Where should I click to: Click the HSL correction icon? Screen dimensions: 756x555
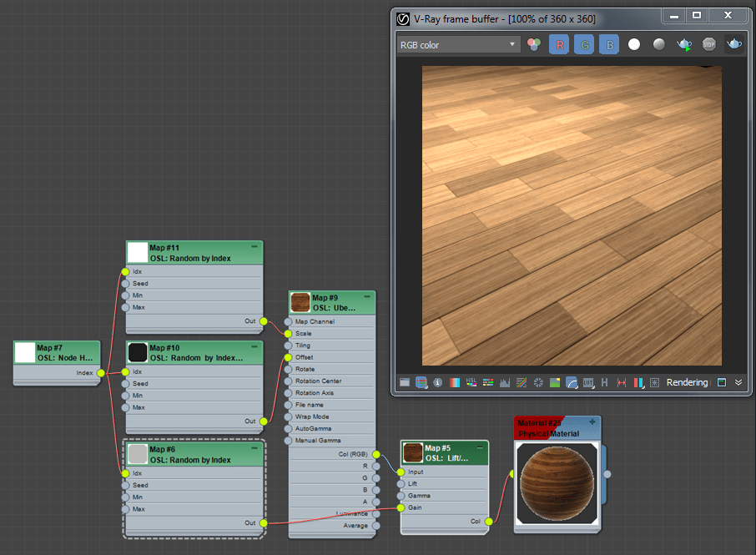coord(471,382)
